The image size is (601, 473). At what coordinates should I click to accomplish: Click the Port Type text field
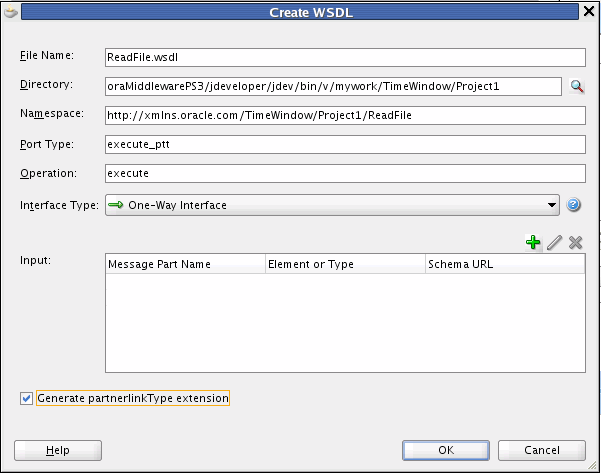click(344, 144)
